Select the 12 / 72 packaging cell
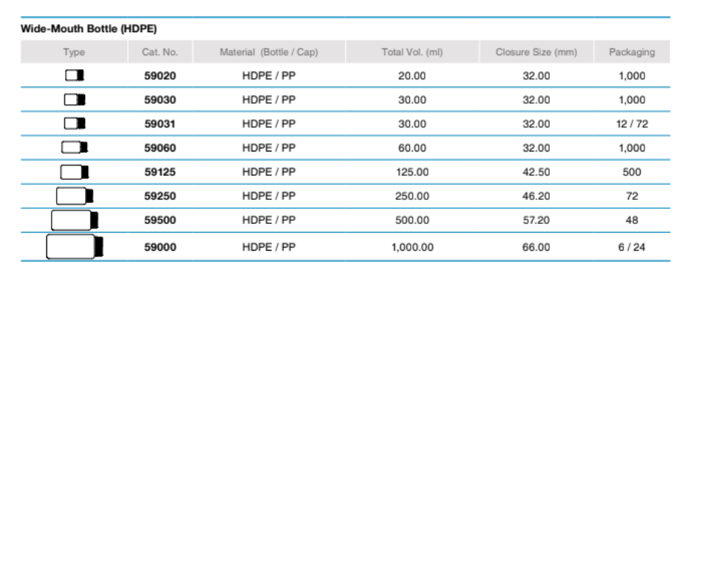 (631, 124)
